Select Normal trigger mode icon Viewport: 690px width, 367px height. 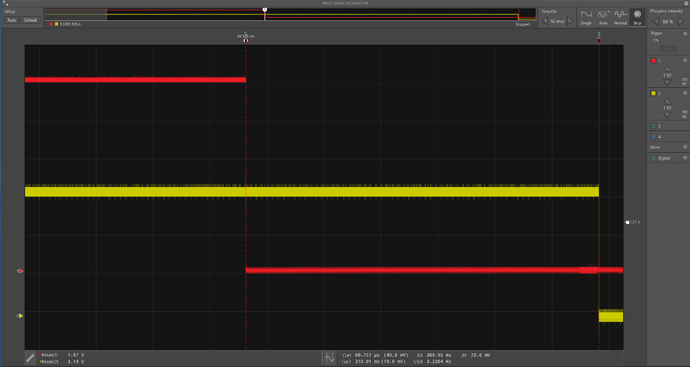tap(620, 18)
